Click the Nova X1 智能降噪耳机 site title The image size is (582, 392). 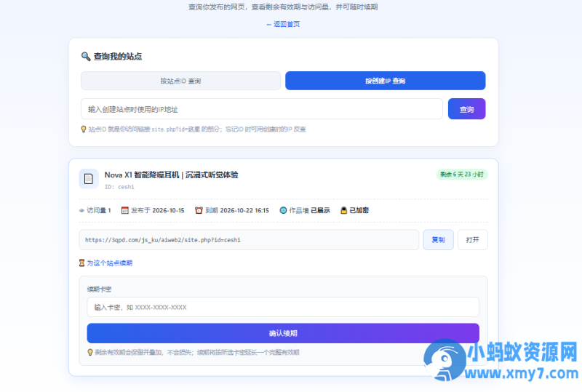pyautogui.click(x=171, y=175)
